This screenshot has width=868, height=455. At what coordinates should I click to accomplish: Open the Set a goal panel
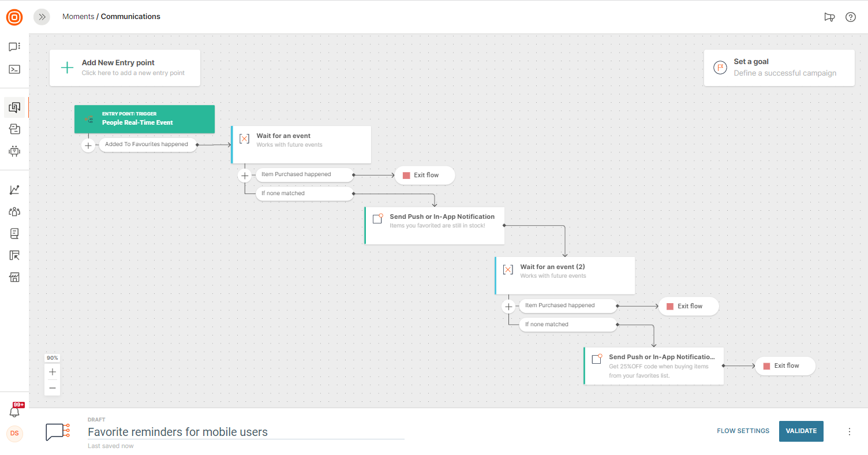779,68
